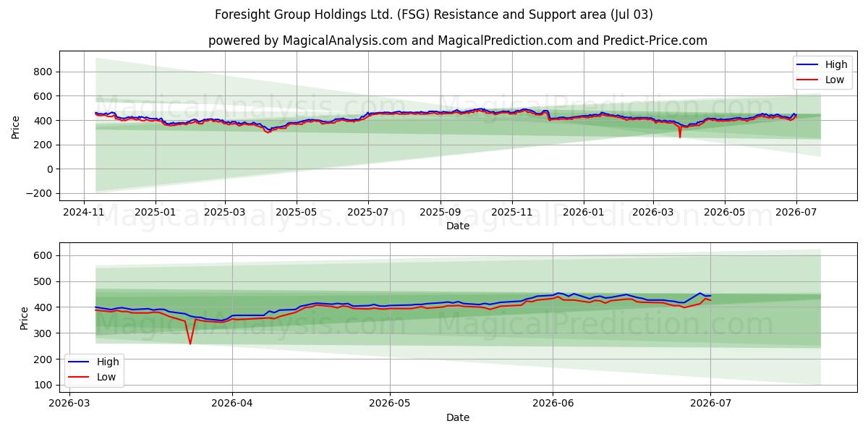Click top chart x-axis label 2025-01
Viewport: 868px width, 434px height.
tap(156, 212)
